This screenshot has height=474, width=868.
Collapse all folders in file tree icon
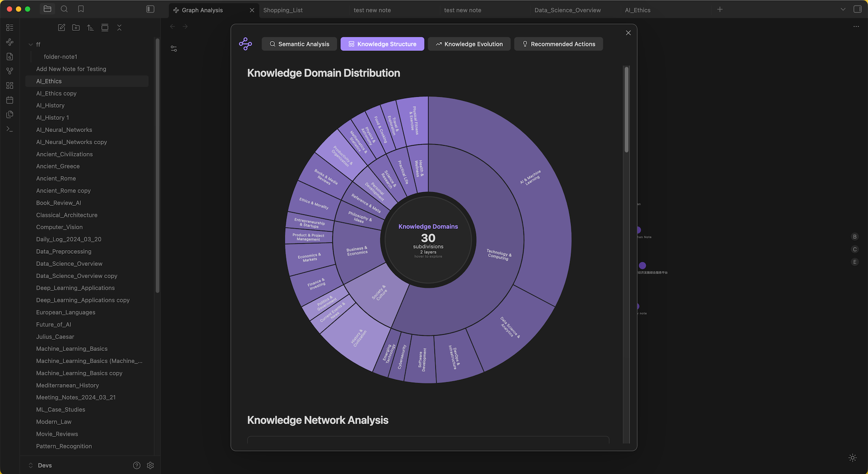pyautogui.click(x=119, y=28)
